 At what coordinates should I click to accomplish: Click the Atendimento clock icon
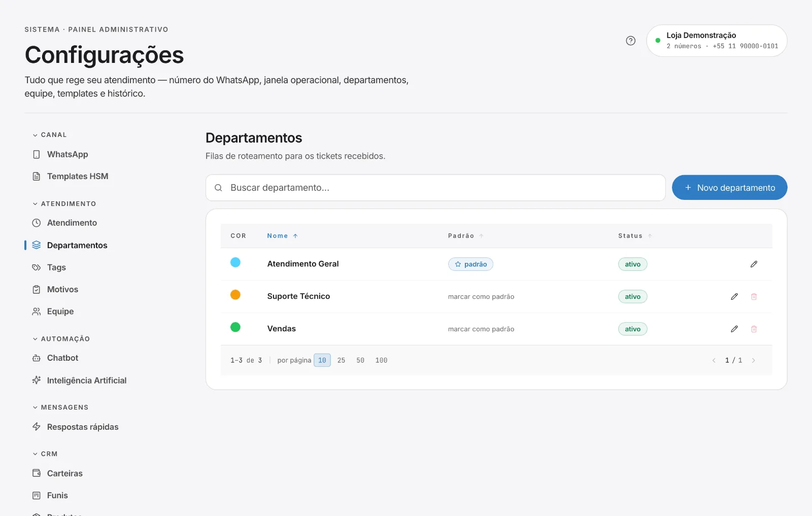[37, 223]
